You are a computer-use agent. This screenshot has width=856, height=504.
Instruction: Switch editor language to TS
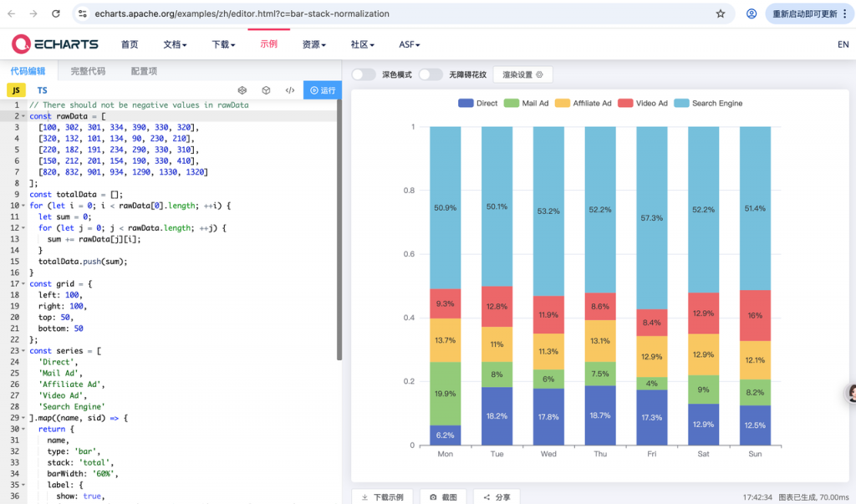42,90
